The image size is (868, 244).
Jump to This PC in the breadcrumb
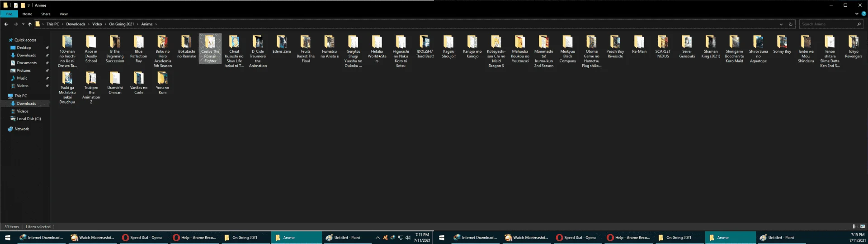tap(53, 24)
